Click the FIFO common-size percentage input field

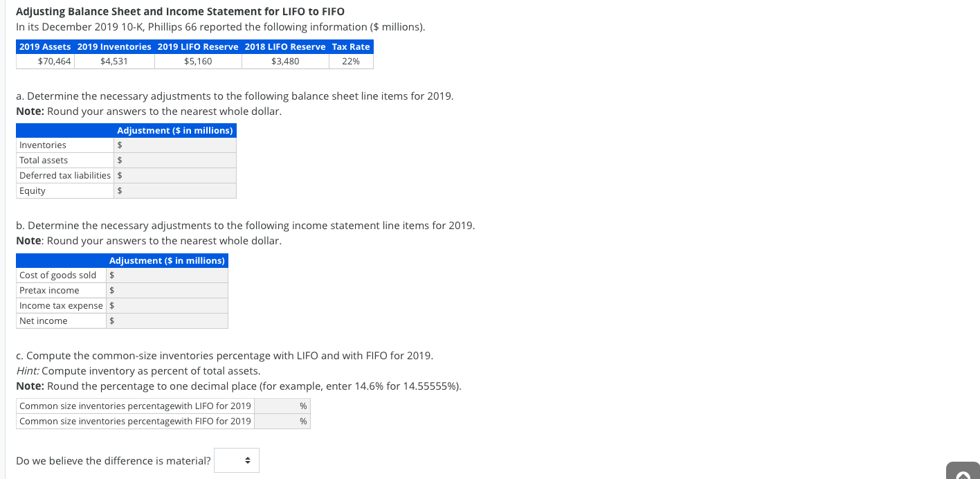(x=280, y=421)
